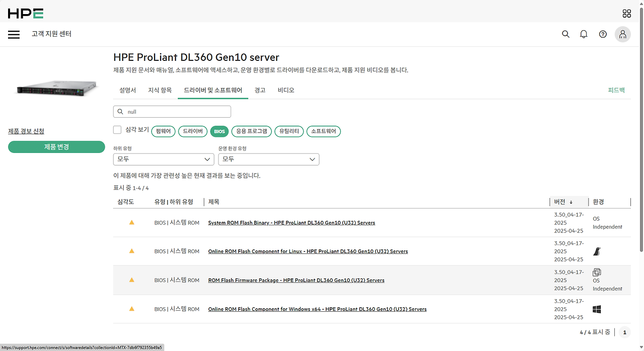Image resolution: width=644 pixels, height=351 pixels.
Task: Click the Linux penguin icon in the environment column
Action: (x=597, y=251)
